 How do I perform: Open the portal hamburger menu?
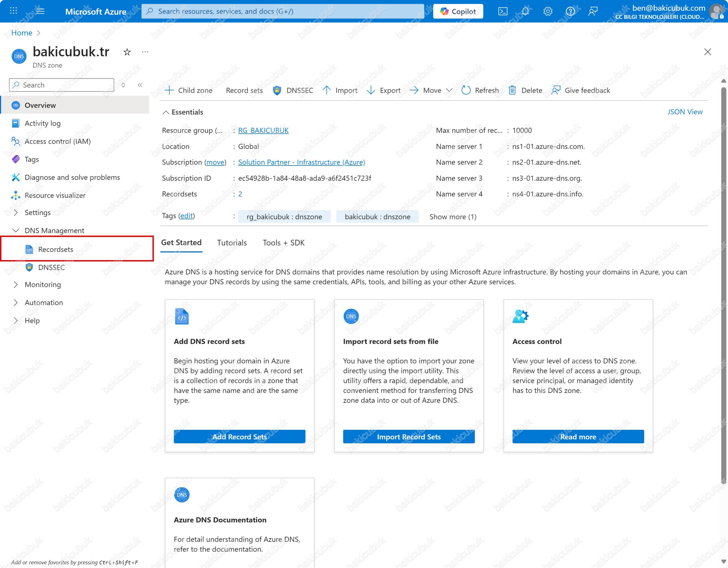click(40, 11)
